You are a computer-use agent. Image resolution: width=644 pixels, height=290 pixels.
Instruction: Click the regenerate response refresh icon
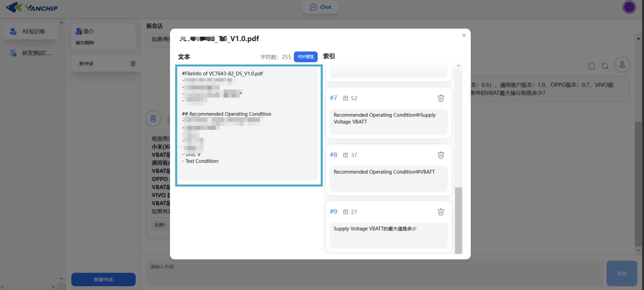(604, 66)
